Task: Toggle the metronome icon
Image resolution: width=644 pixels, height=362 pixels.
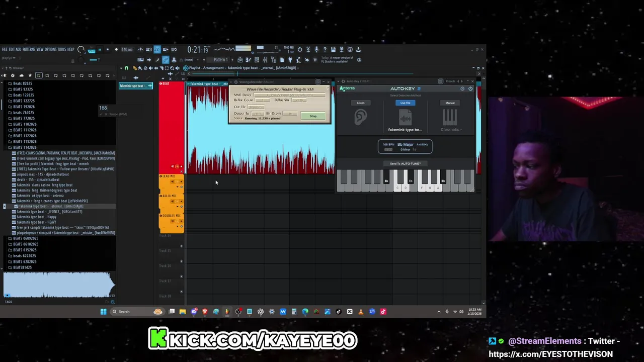Action: [x=140, y=49]
